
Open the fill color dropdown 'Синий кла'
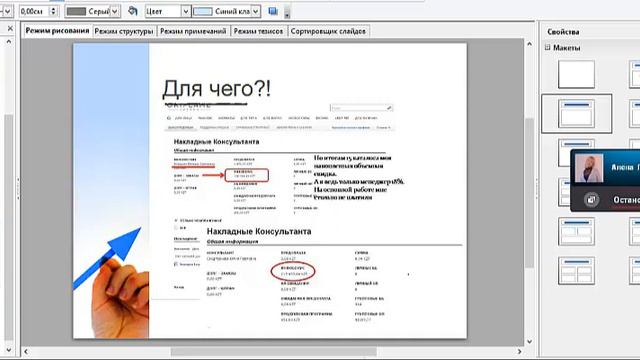(256, 11)
